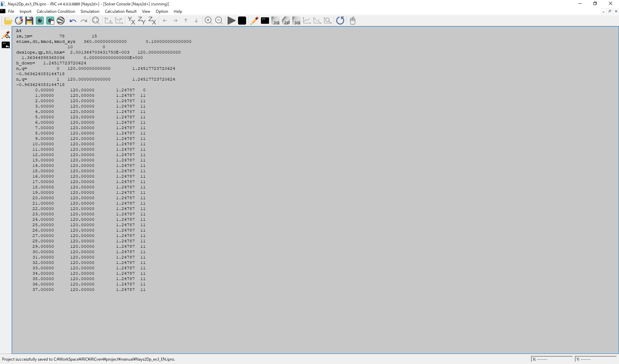Minimize the inner Solver Console subwindow
Screen dimensions: 619x364
[603, 11]
